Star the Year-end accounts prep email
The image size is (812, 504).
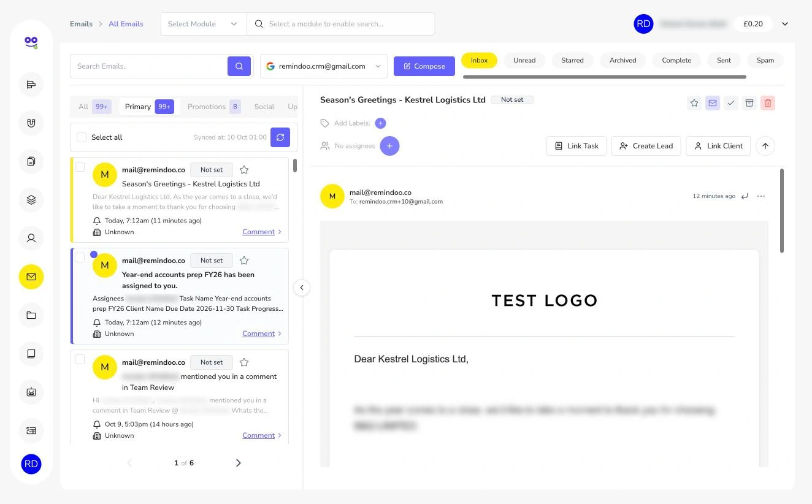[244, 261]
